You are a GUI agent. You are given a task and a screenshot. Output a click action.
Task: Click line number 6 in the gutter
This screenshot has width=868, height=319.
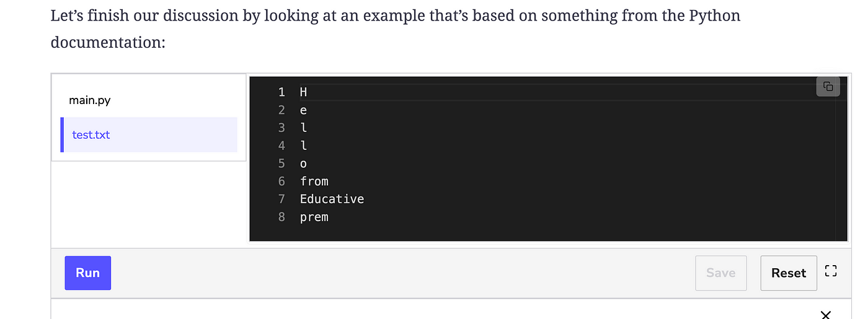281,181
